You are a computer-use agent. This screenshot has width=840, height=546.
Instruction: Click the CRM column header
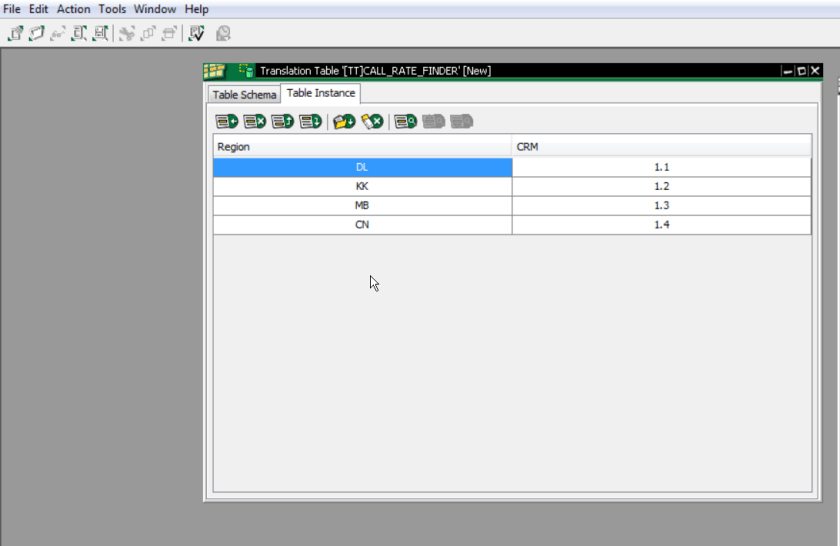(662, 147)
